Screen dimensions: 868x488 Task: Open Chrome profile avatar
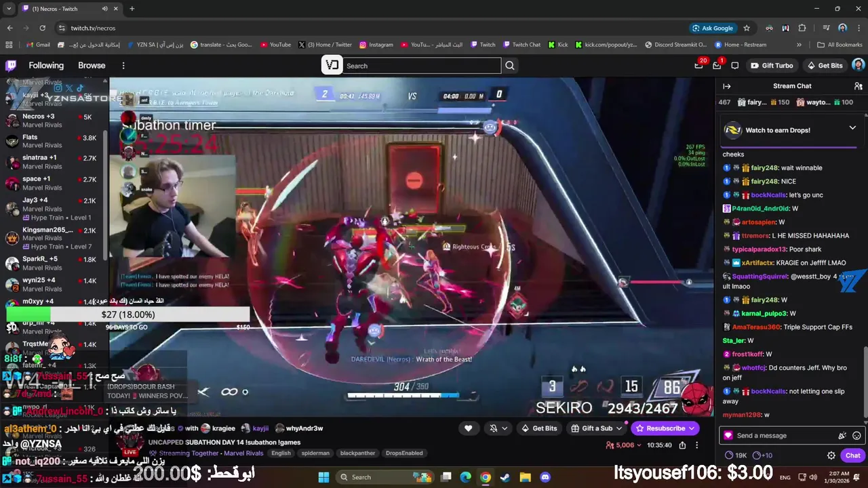point(842,28)
